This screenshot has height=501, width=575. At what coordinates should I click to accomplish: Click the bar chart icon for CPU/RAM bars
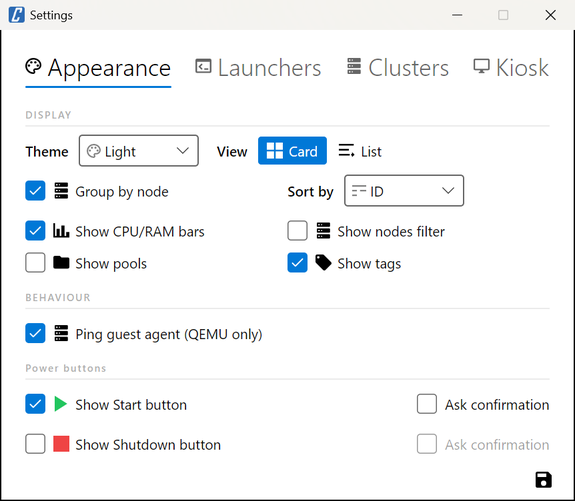point(61,231)
